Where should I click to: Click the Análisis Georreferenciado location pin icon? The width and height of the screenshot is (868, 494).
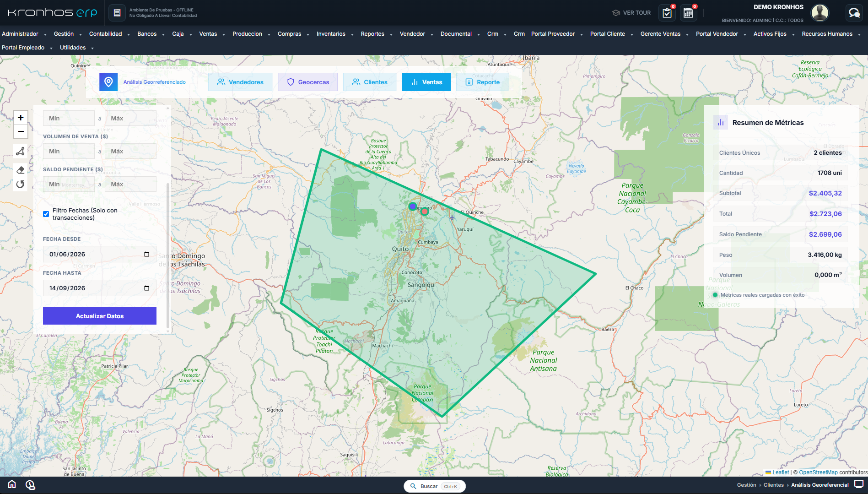(108, 82)
